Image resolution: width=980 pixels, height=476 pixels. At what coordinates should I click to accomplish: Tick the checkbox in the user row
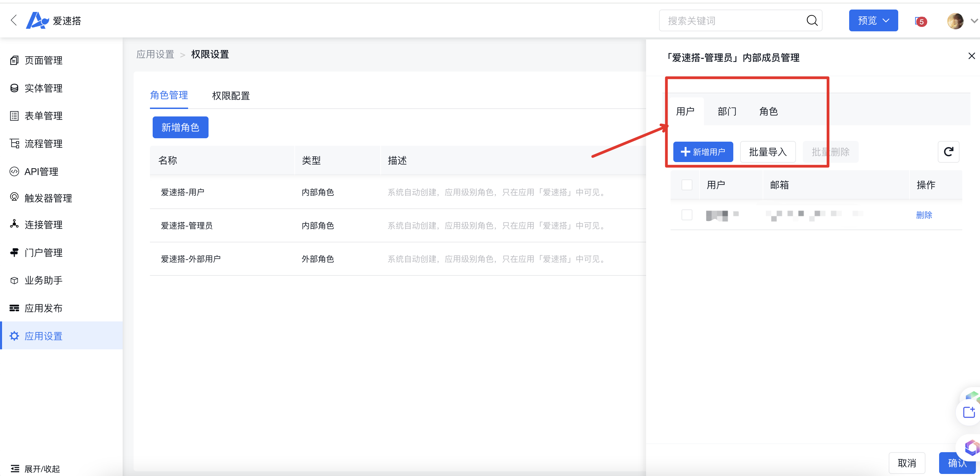point(687,215)
